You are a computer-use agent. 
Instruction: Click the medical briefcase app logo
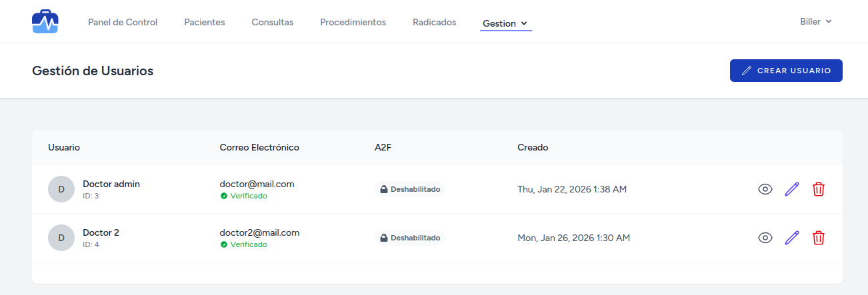pyautogui.click(x=45, y=22)
